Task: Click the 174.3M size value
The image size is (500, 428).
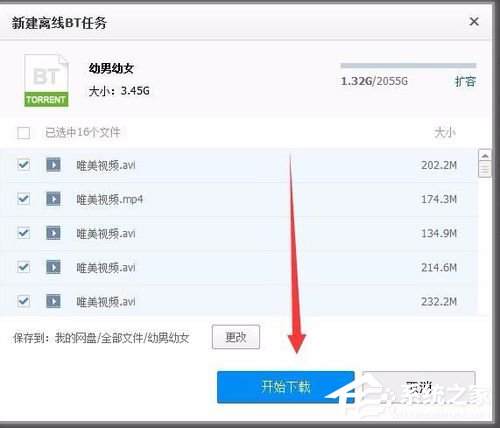Action: 439,199
